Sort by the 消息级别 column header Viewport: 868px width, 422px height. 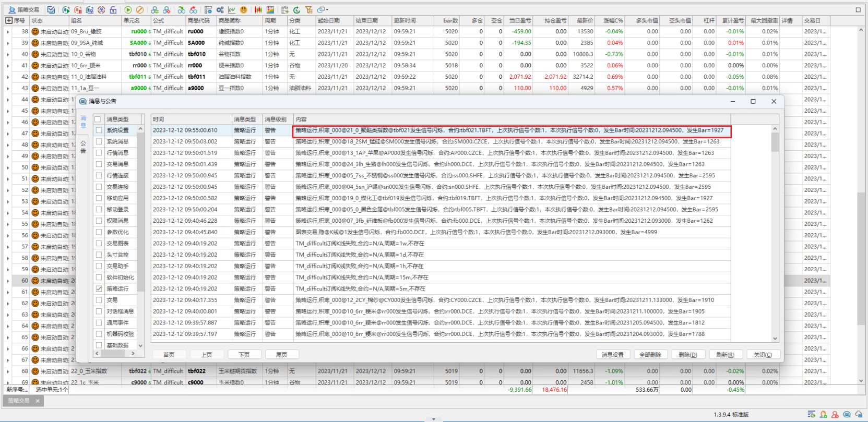[277, 119]
